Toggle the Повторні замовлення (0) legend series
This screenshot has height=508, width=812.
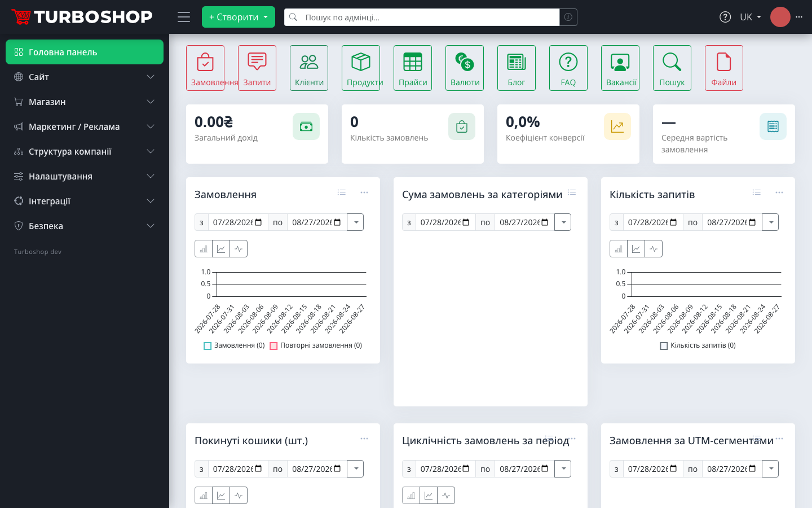click(316, 345)
